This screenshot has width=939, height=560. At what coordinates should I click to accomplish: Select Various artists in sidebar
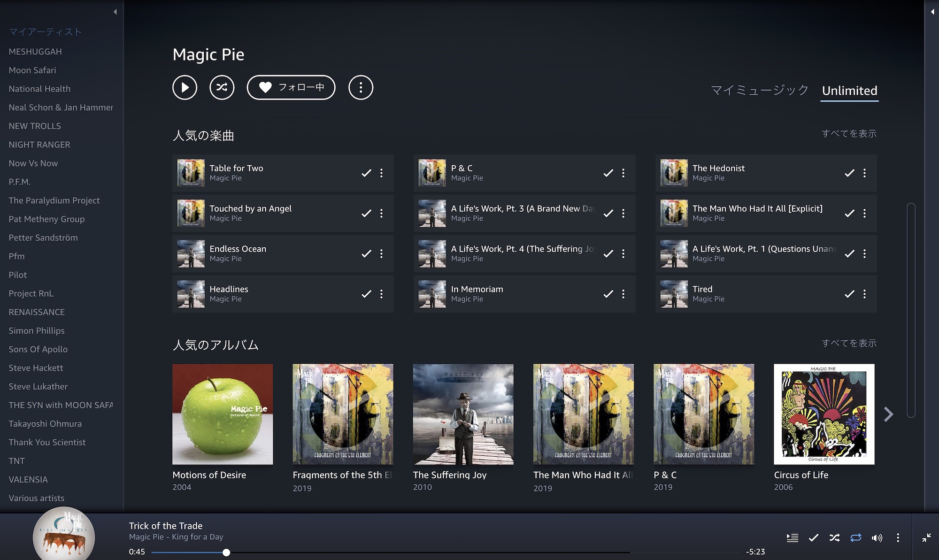coord(36,499)
